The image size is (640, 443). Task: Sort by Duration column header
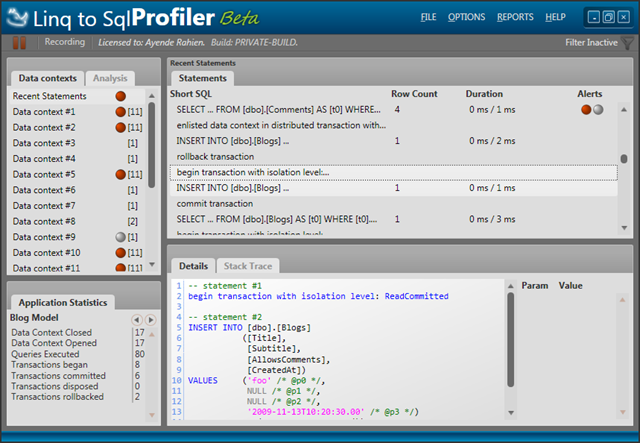click(484, 94)
